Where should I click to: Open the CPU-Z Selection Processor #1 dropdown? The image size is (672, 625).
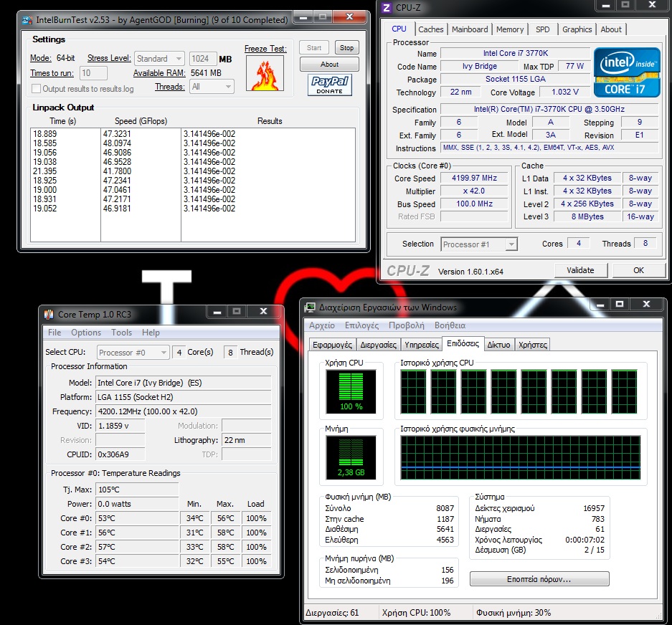[x=478, y=244]
